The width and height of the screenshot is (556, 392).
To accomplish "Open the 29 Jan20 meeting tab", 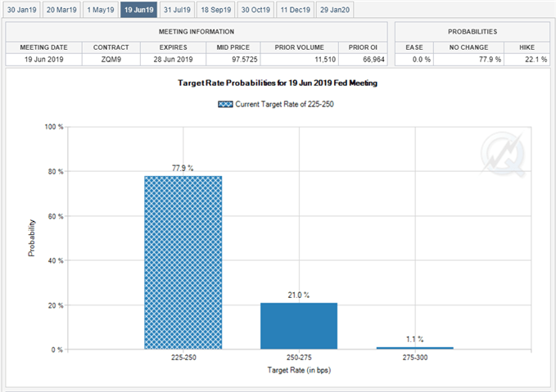I will [335, 10].
